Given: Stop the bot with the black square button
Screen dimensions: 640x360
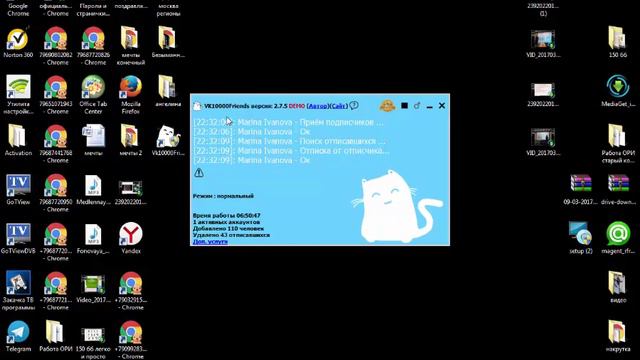Looking at the screenshot, I should (404, 106).
